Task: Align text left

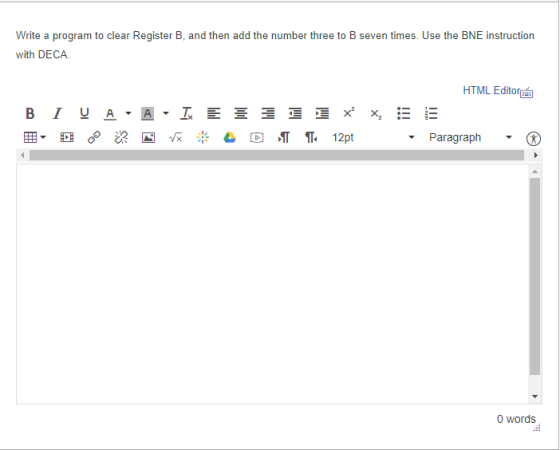Action: [214, 114]
